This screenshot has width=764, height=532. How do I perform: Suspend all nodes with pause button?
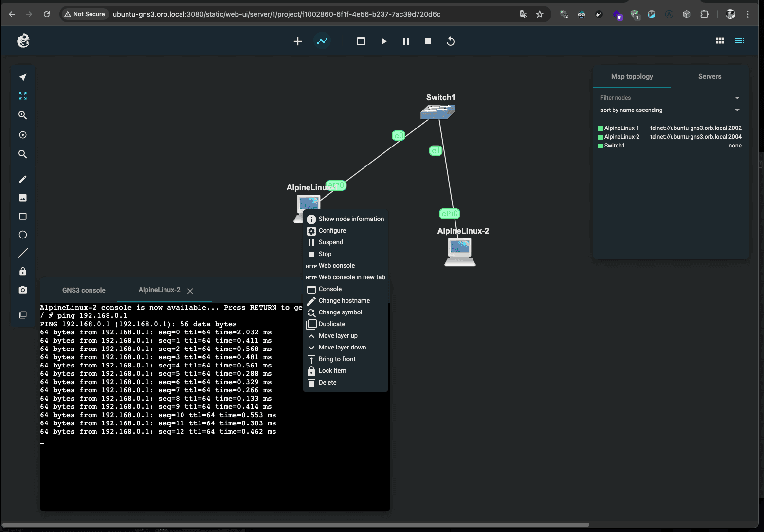406,41
